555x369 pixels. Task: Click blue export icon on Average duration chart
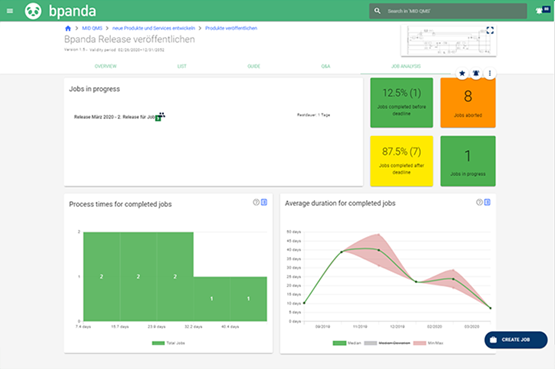pyautogui.click(x=487, y=202)
